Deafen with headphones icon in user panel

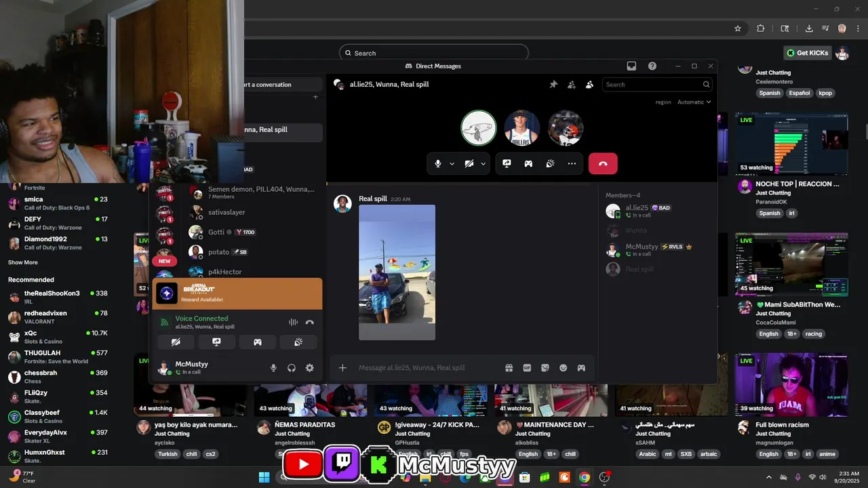click(292, 367)
